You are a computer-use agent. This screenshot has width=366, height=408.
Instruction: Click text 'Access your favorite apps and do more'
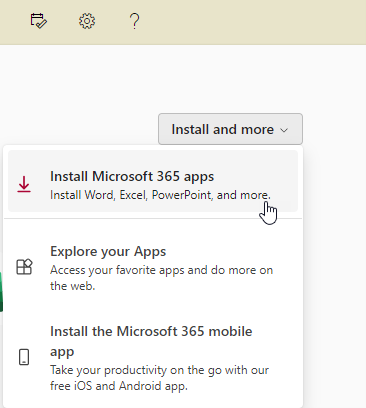153,270
